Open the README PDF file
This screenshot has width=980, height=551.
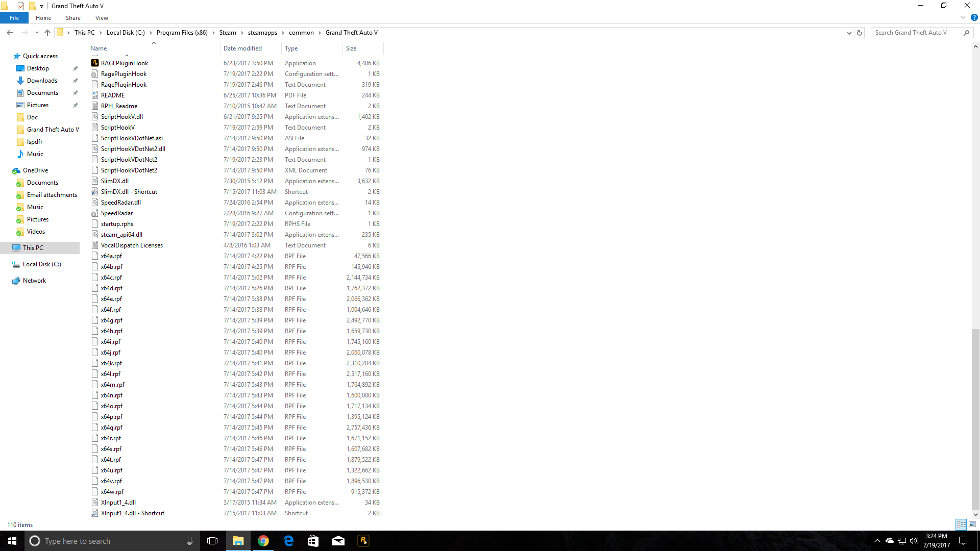112,95
